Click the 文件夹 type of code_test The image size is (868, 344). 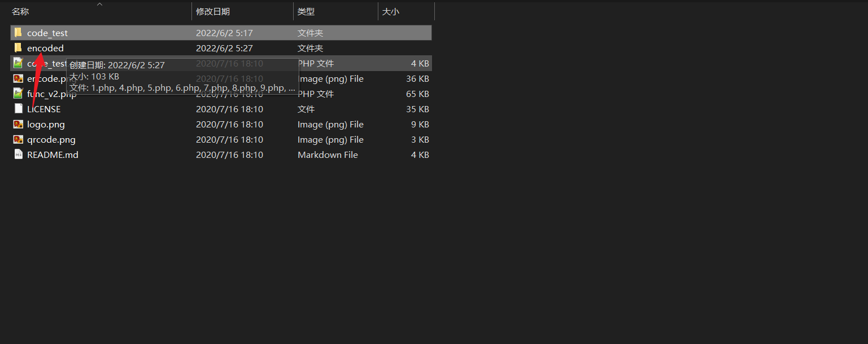[310, 33]
